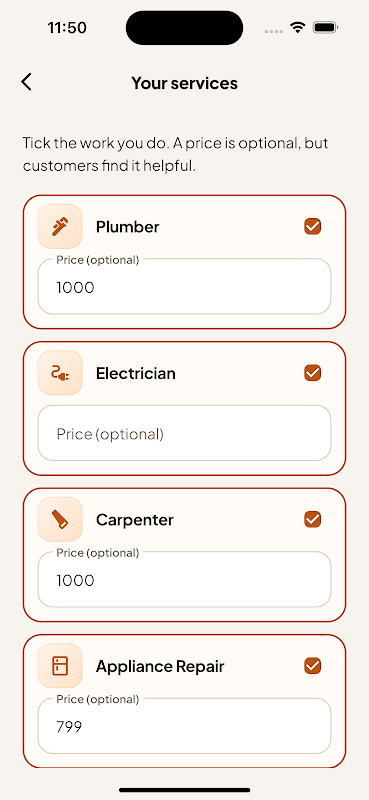Uncheck the Electrician checkbox
Screen dimensions: 369x800
312,372
